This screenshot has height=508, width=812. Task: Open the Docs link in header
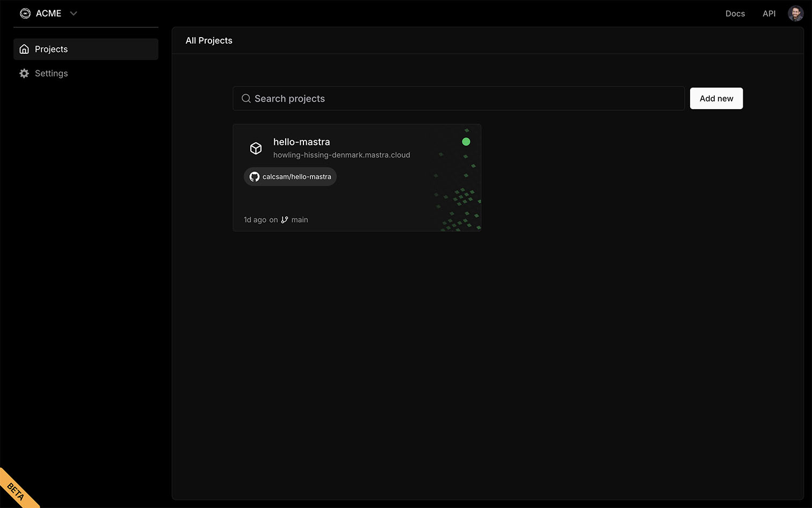pos(735,13)
